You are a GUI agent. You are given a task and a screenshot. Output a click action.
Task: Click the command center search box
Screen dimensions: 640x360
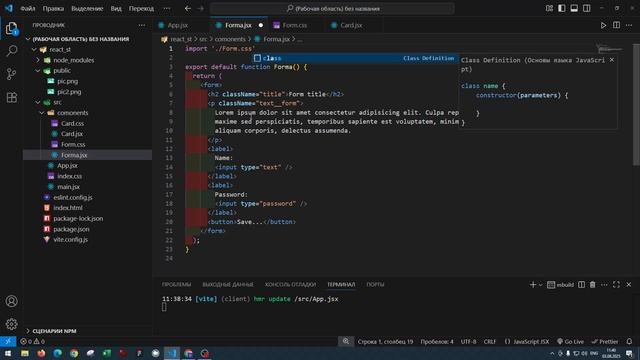[x=332, y=8]
